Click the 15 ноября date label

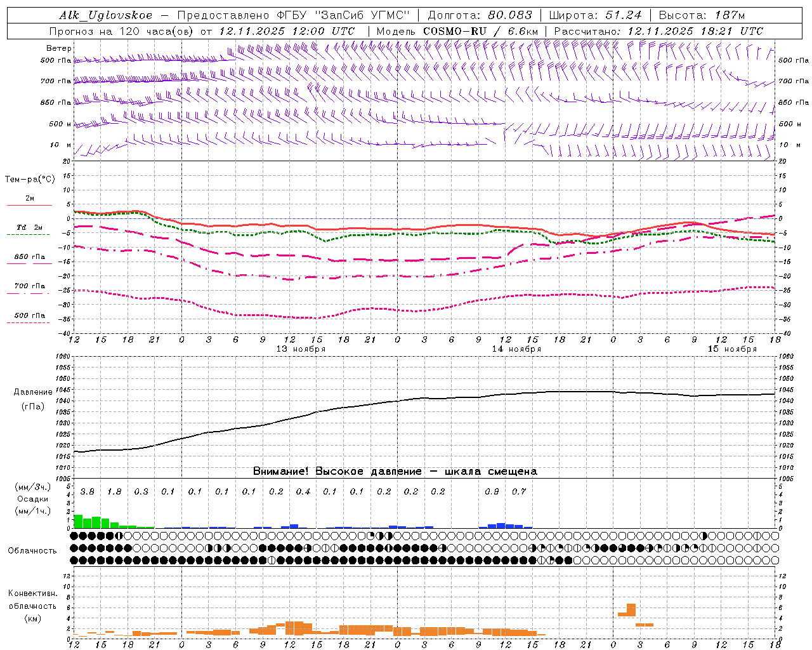tap(732, 349)
